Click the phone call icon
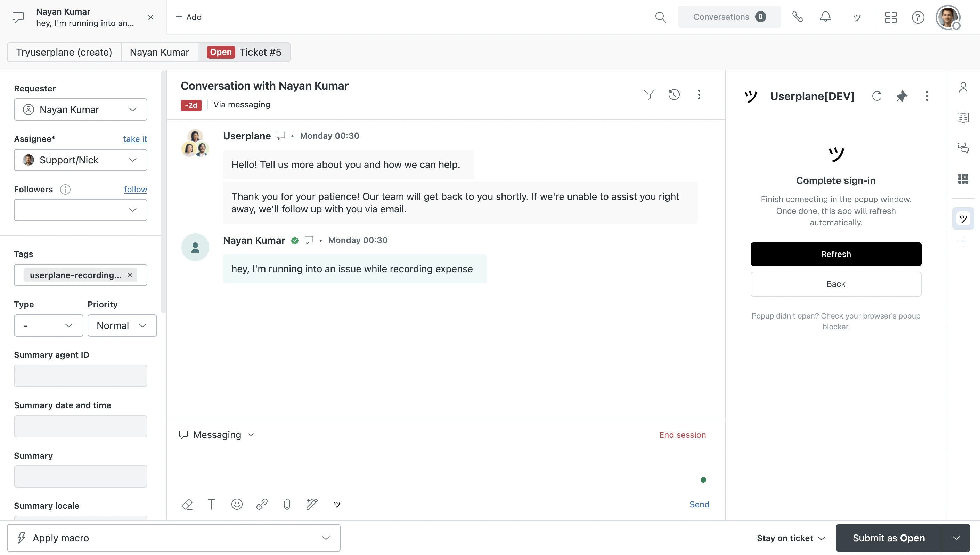The image size is (980, 555). point(798,17)
